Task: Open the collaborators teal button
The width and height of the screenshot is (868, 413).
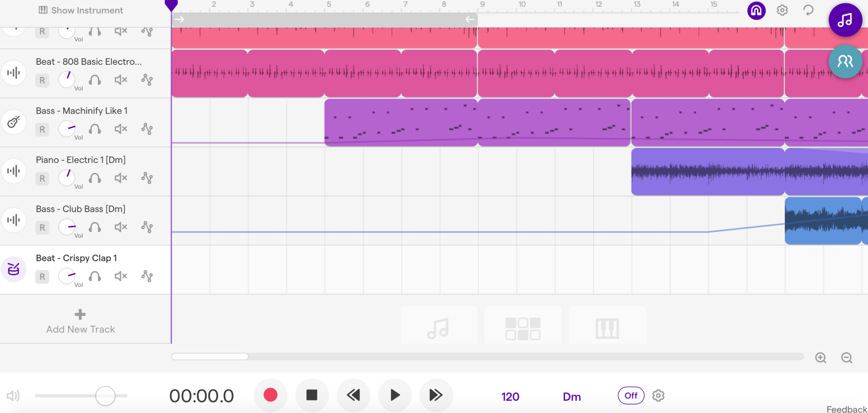Action: tap(845, 61)
